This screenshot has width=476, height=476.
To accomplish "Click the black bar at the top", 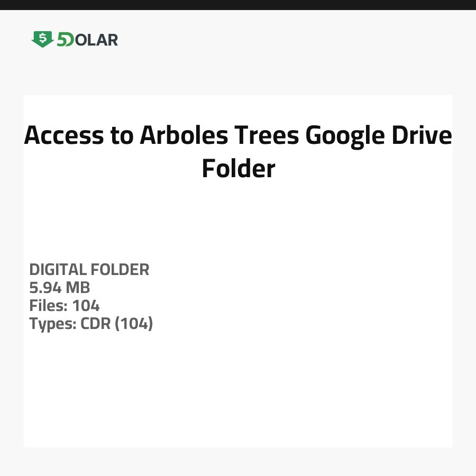I will 238,5.
